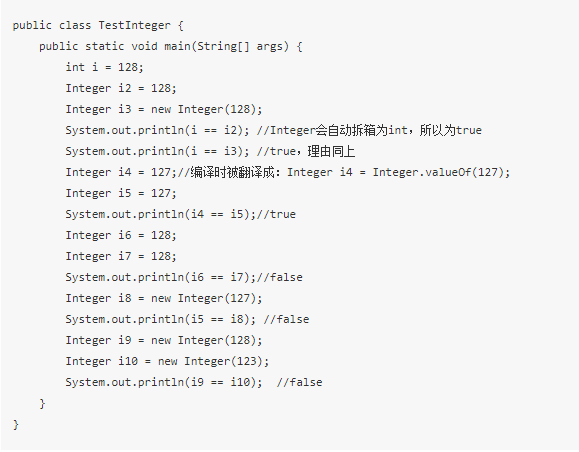Place cursor on 'int i = 128;'

pos(105,67)
